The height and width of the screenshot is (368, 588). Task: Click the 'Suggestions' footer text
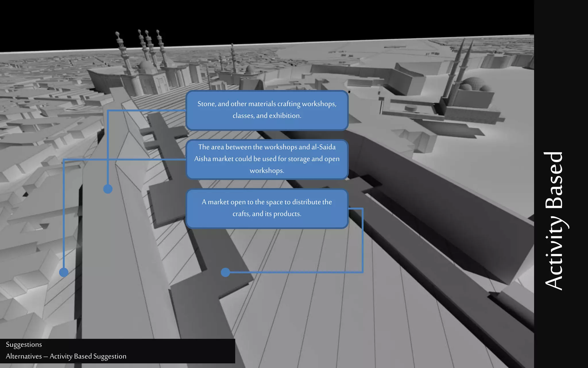tap(24, 344)
